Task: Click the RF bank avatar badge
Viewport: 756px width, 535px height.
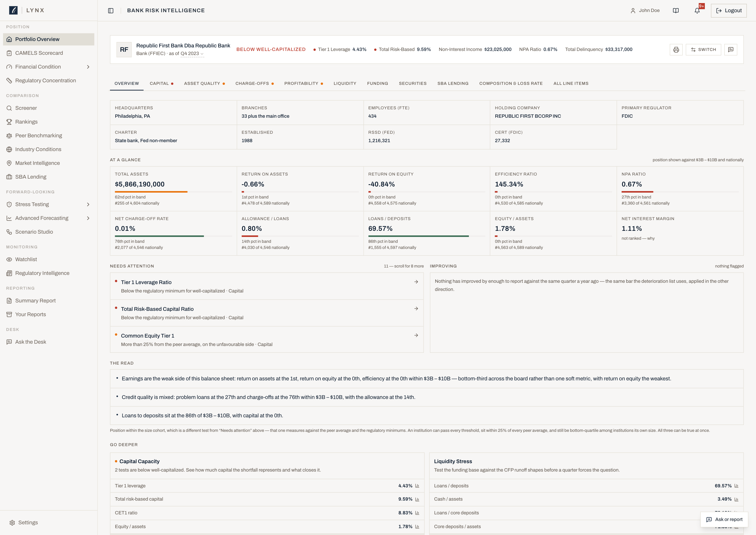Action: point(124,49)
